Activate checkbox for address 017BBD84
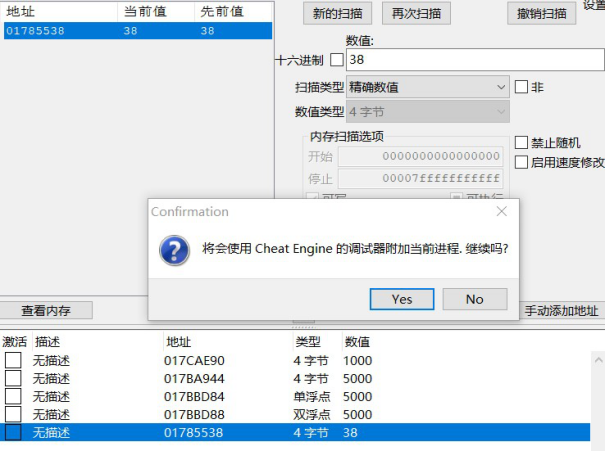 pyautogui.click(x=13, y=396)
